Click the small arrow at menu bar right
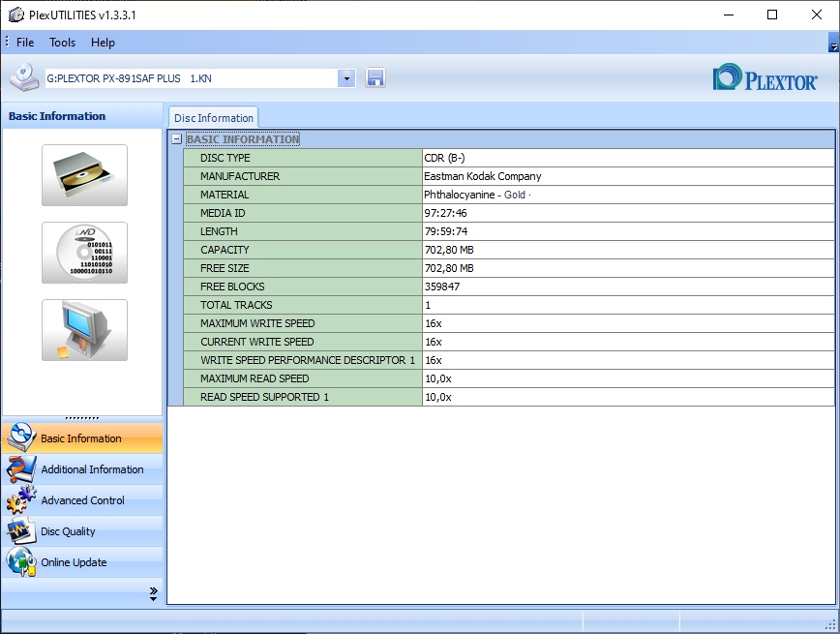This screenshot has width=840, height=634. [x=833, y=45]
